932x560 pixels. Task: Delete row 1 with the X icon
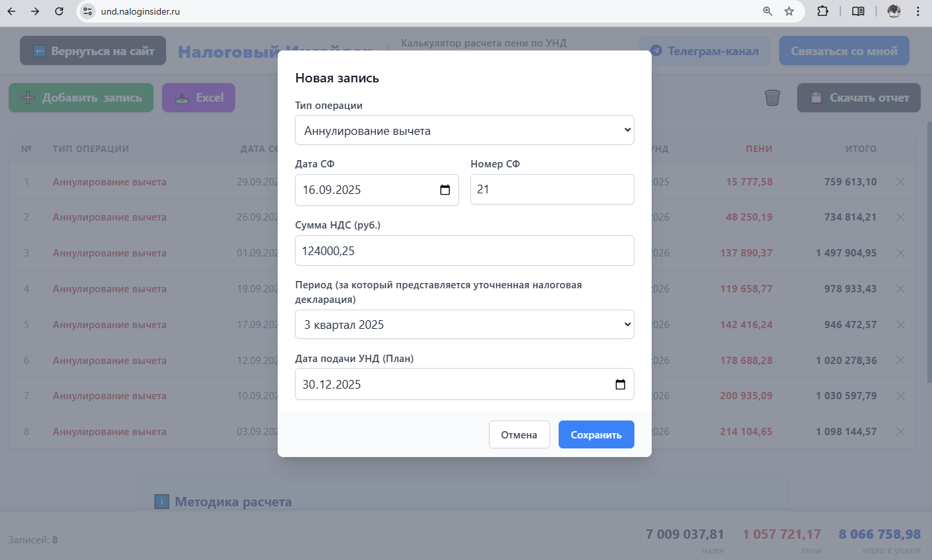click(x=900, y=181)
